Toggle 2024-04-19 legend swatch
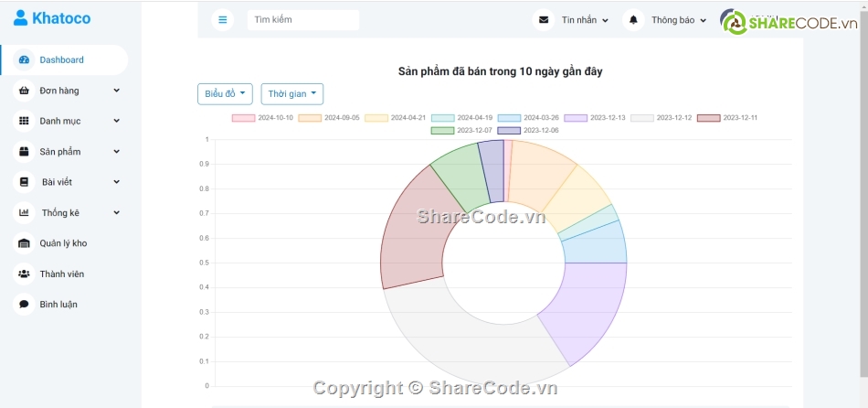Screen dimensions: 868x408 [443, 118]
